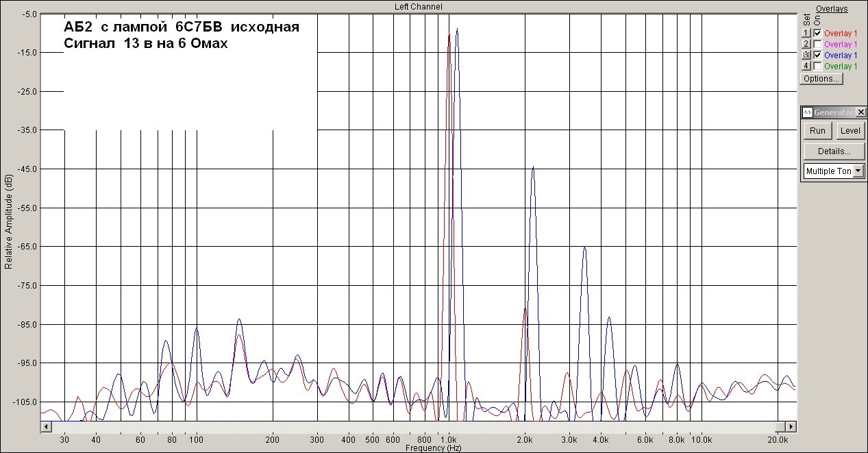Uncheck the red Overlay 1 checkbox
Viewport: 868px width, 453px height.
click(817, 34)
